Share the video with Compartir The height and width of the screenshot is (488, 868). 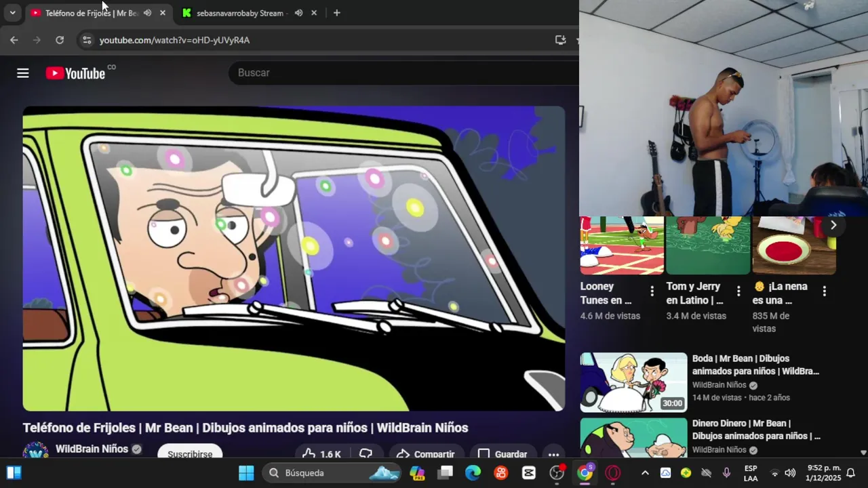click(426, 453)
